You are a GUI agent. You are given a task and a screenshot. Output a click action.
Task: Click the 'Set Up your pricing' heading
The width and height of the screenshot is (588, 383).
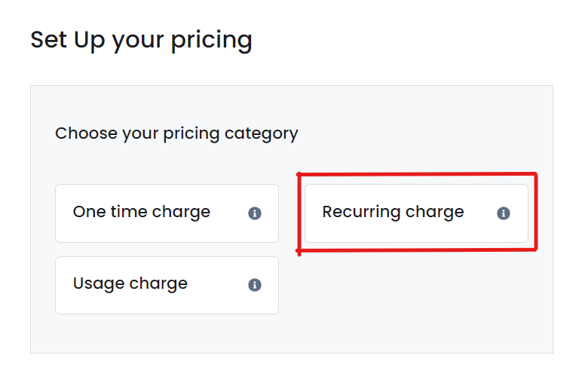[142, 41]
